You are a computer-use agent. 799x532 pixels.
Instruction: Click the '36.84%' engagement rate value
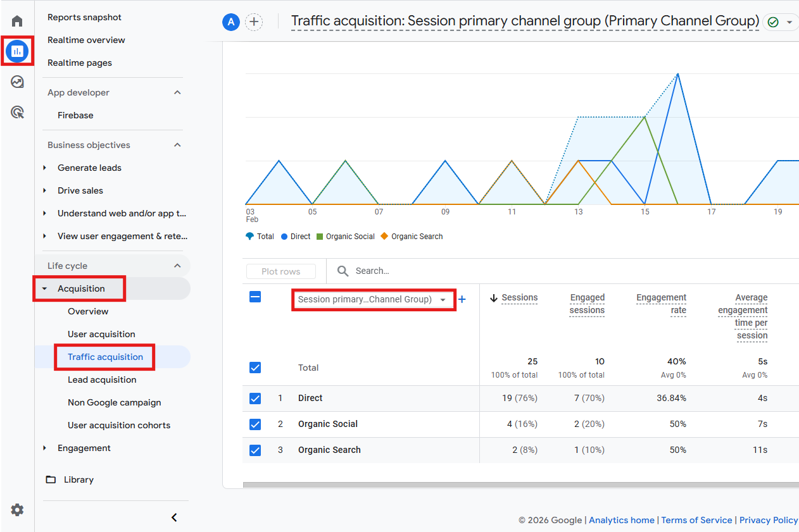[672, 399]
